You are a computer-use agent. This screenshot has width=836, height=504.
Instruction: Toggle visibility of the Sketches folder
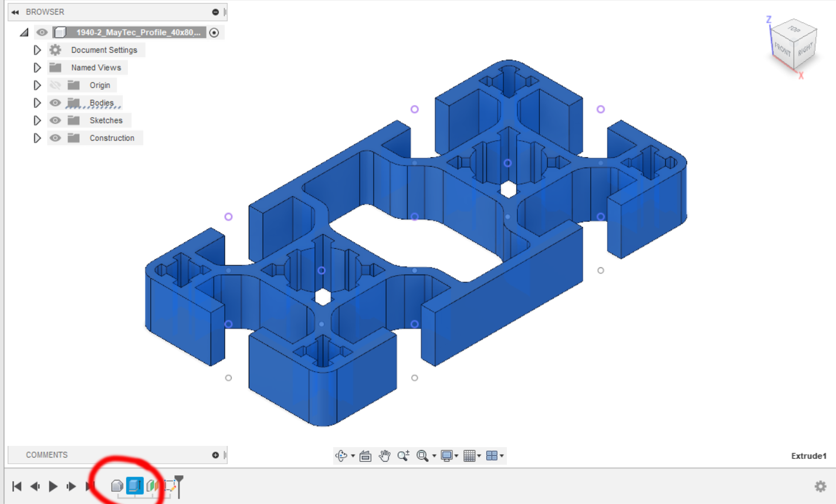pyautogui.click(x=55, y=120)
